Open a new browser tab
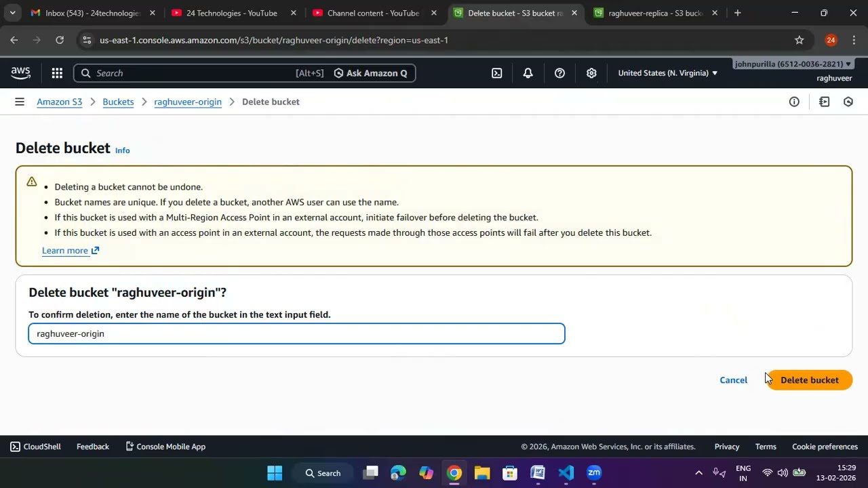This screenshot has width=868, height=488. click(738, 13)
